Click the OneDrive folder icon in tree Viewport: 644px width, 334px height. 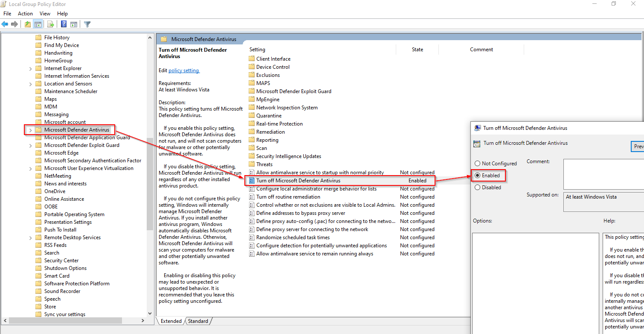click(38, 191)
